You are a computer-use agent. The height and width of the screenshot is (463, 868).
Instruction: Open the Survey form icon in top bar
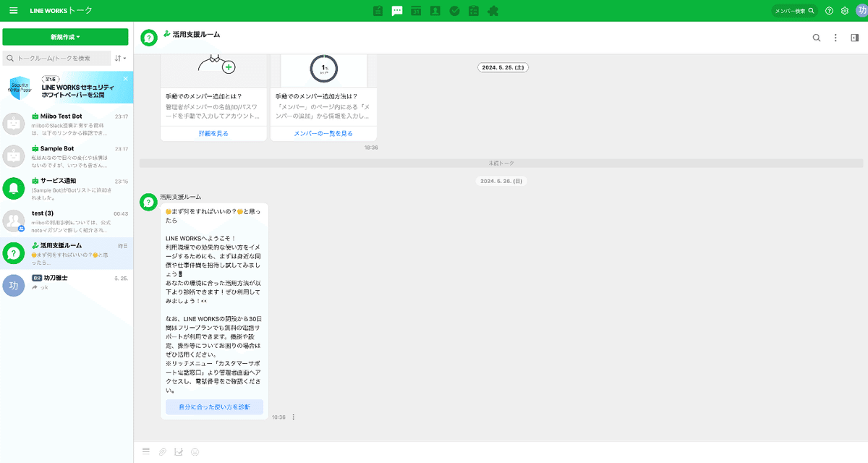[474, 11]
